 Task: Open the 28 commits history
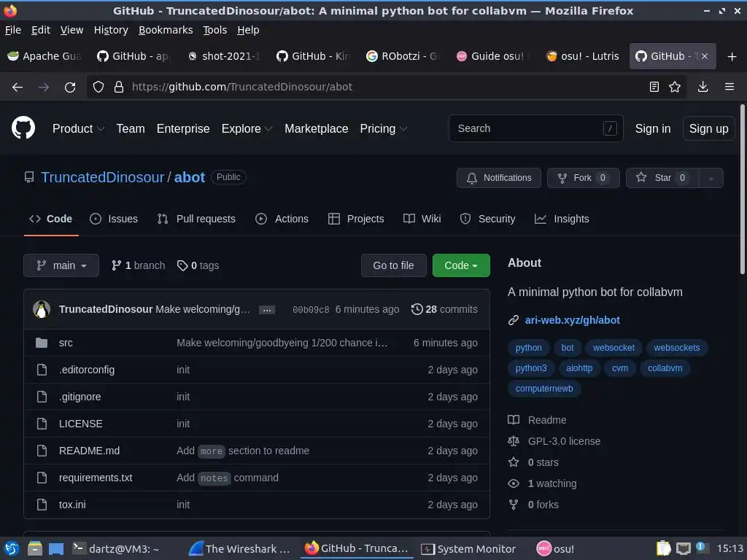click(444, 309)
